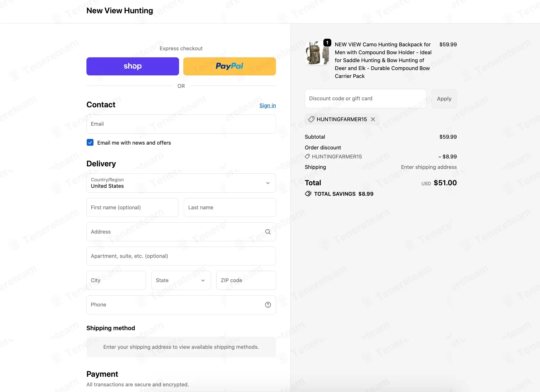
Task: Go to New View Hunting store home
Action: tap(120, 11)
